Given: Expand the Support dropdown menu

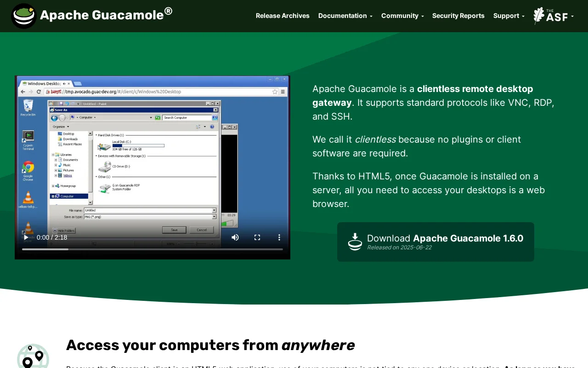Looking at the screenshot, I should coord(509,16).
